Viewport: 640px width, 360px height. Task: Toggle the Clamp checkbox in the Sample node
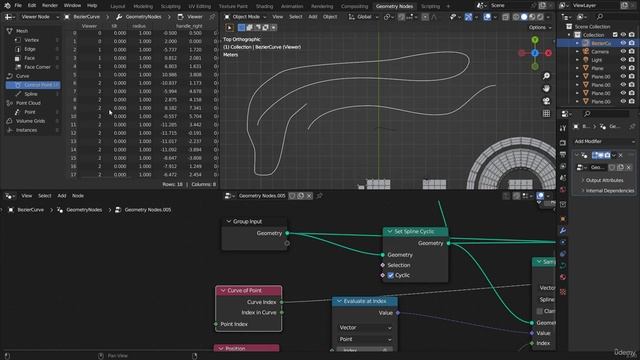(540, 311)
